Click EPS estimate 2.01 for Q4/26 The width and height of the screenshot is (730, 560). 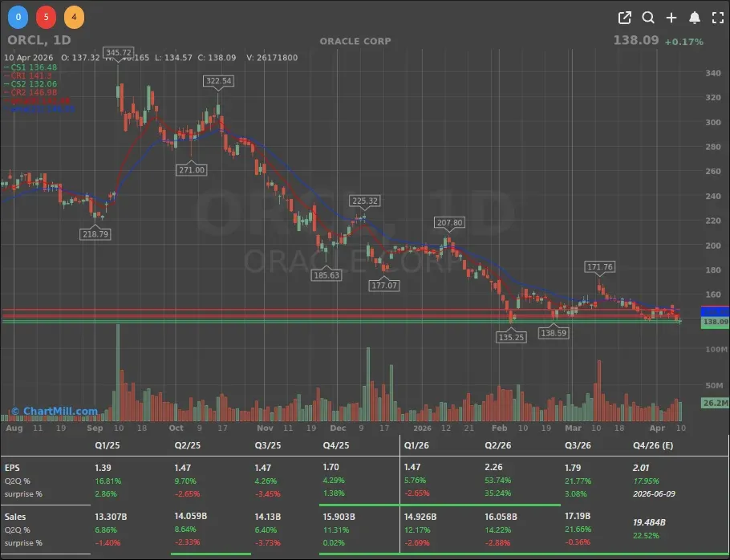[641, 468]
